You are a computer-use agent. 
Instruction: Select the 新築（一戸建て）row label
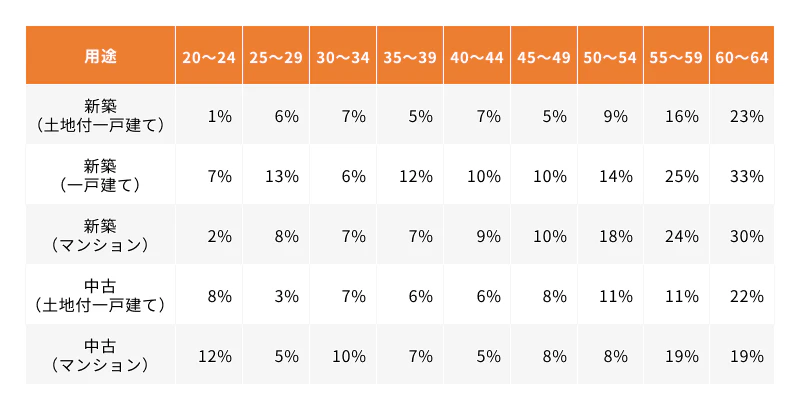101,175
